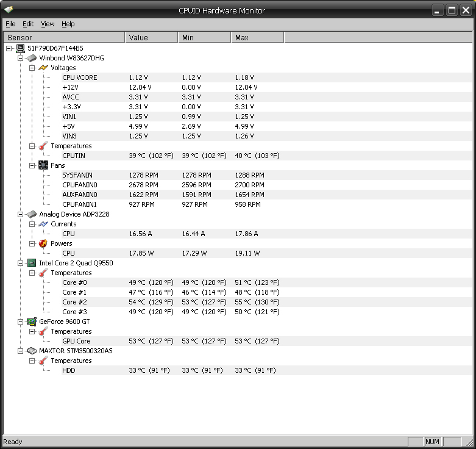This screenshot has width=476, height=449.
Task: Collapse Winbond Temperatures group
Action: [32, 146]
